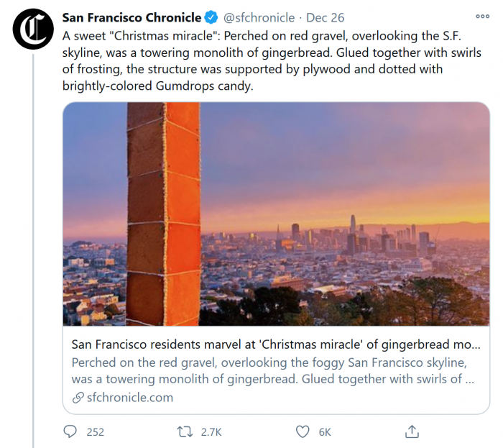Click the San Francisco Chronicle profile avatar
The image size is (503, 448).
[x=34, y=29]
